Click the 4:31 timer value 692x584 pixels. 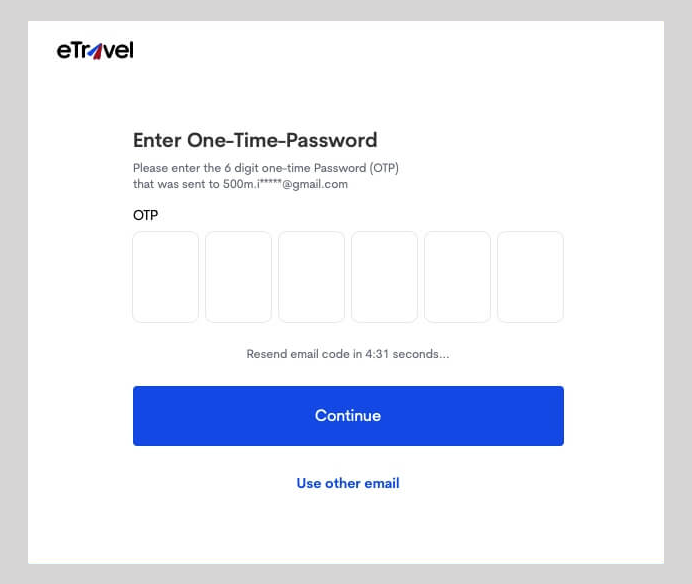[377, 354]
